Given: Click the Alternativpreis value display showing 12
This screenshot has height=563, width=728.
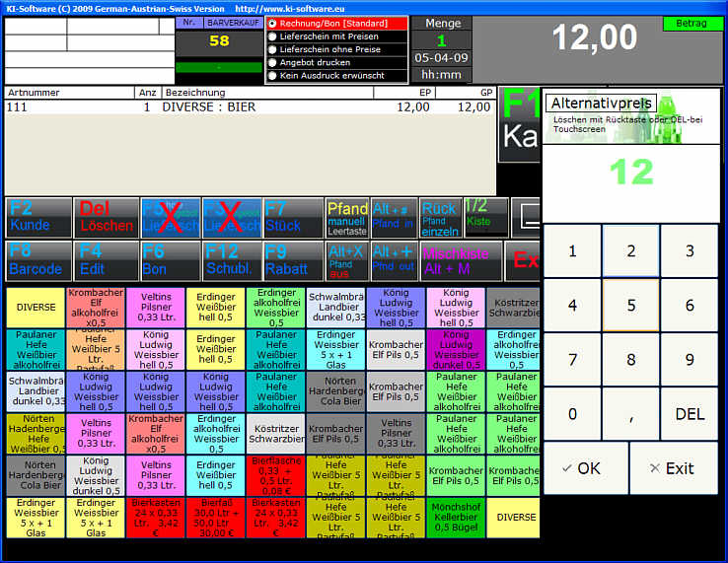Looking at the screenshot, I should pos(631,182).
